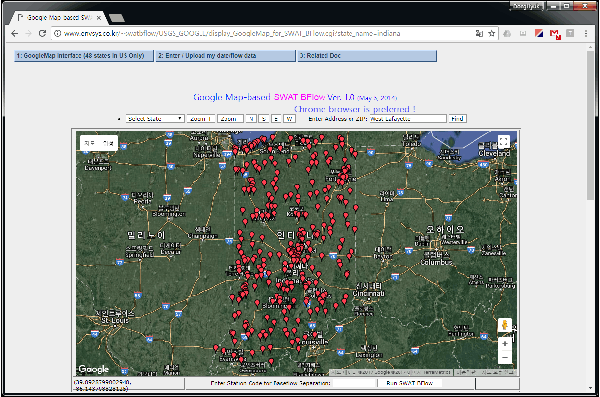The height and width of the screenshot is (397, 600).
Task: Click the Find button
Action: (x=457, y=119)
